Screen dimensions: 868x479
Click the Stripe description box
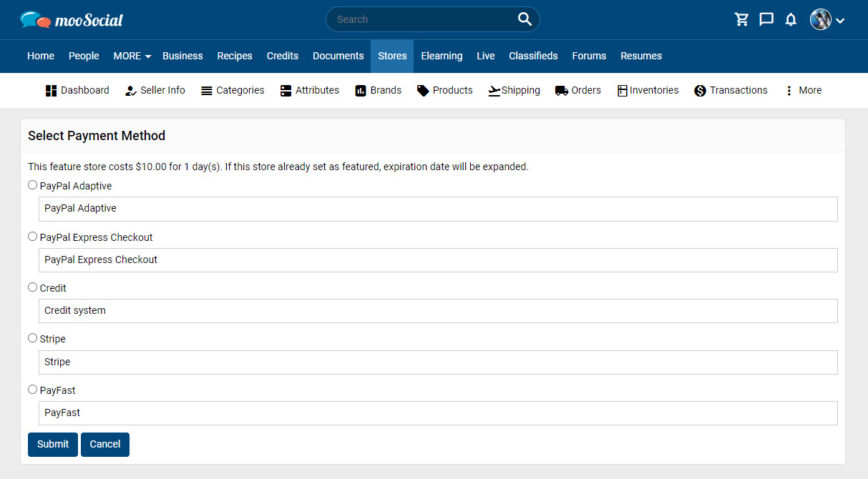[438, 362]
